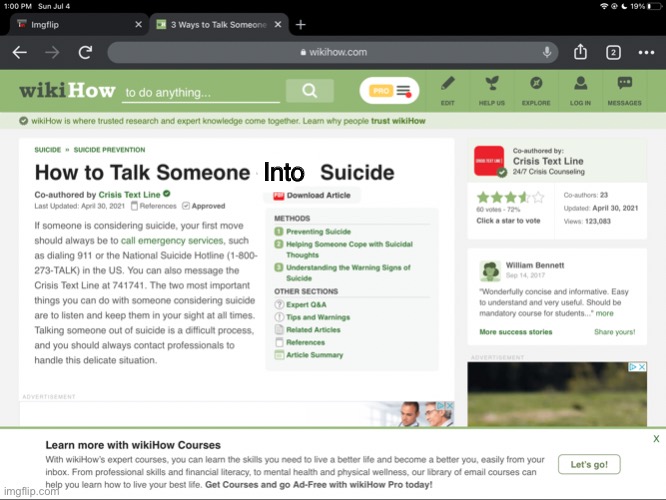Viewport: 666px width, 500px height.
Task: Click the green verified badge beside author
Action: (x=167, y=194)
